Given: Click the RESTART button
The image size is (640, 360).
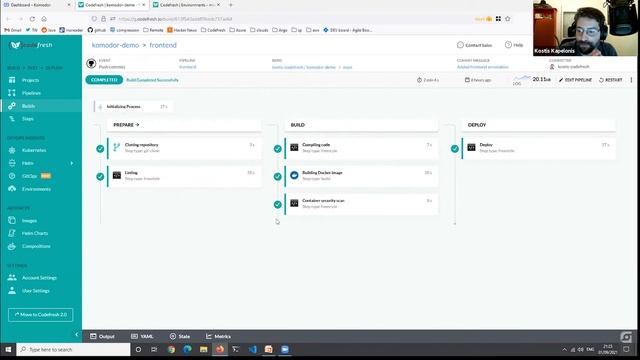Looking at the screenshot, I should pyautogui.click(x=611, y=80).
